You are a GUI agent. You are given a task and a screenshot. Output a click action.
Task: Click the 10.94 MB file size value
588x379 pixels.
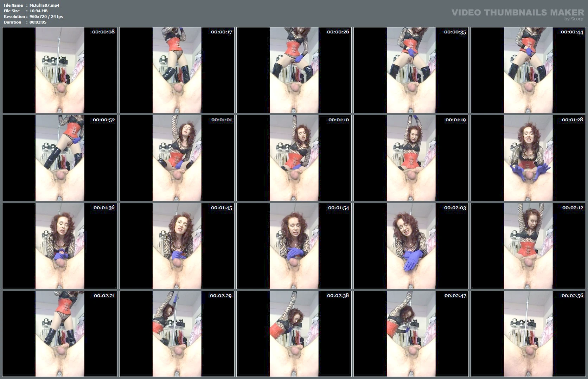[x=39, y=11]
